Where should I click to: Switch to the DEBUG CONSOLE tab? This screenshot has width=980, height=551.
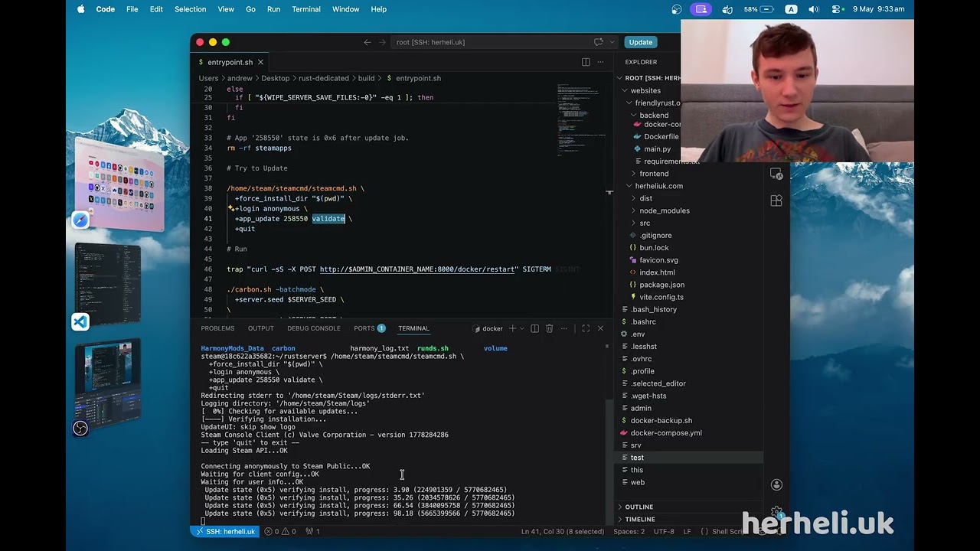coord(314,328)
